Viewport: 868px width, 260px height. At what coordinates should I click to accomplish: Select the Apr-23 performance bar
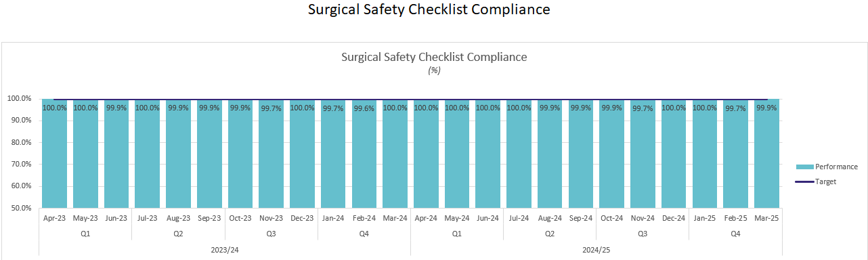click(54, 153)
